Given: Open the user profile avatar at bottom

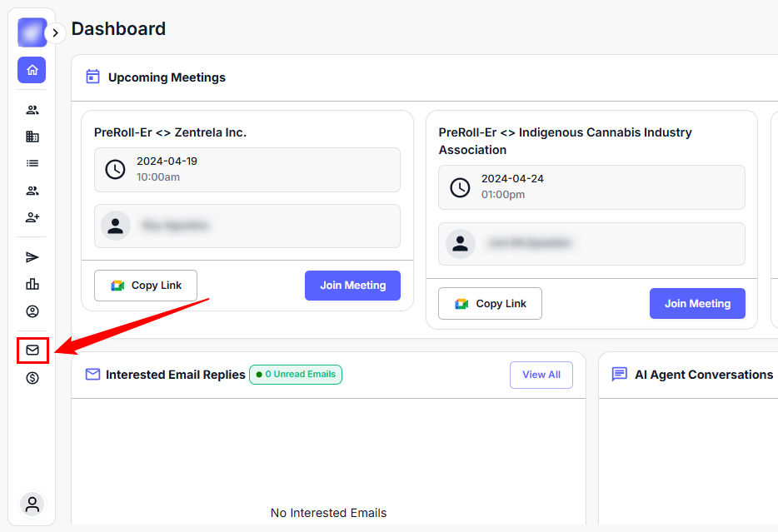Looking at the screenshot, I should coord(32,504).
